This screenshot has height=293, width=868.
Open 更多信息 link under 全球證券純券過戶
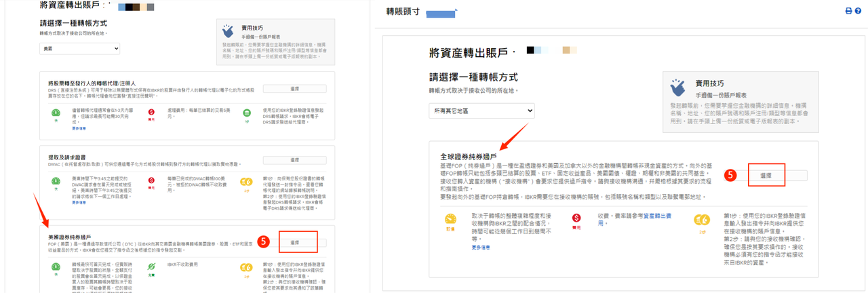click(x=481, y=248)
